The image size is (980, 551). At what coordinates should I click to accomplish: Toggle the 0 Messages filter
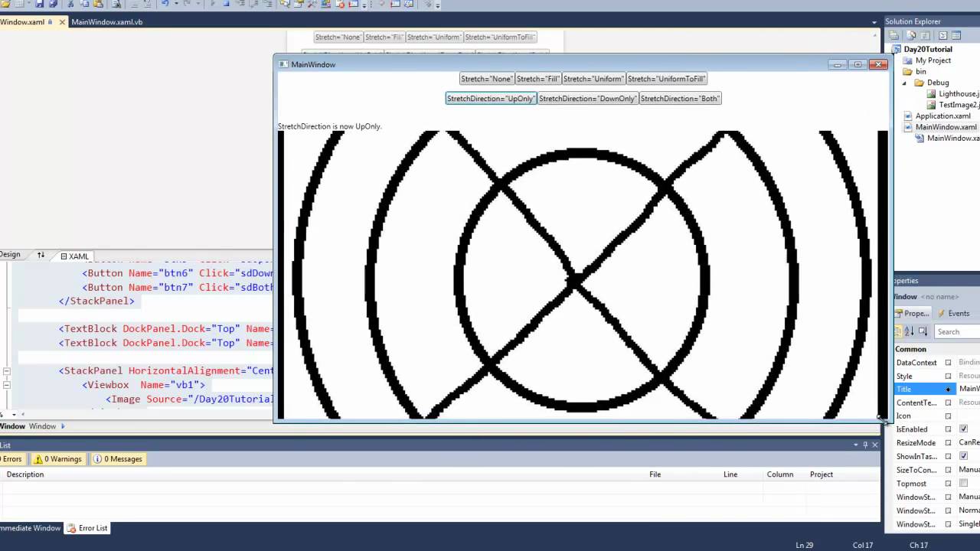point(118,459)
